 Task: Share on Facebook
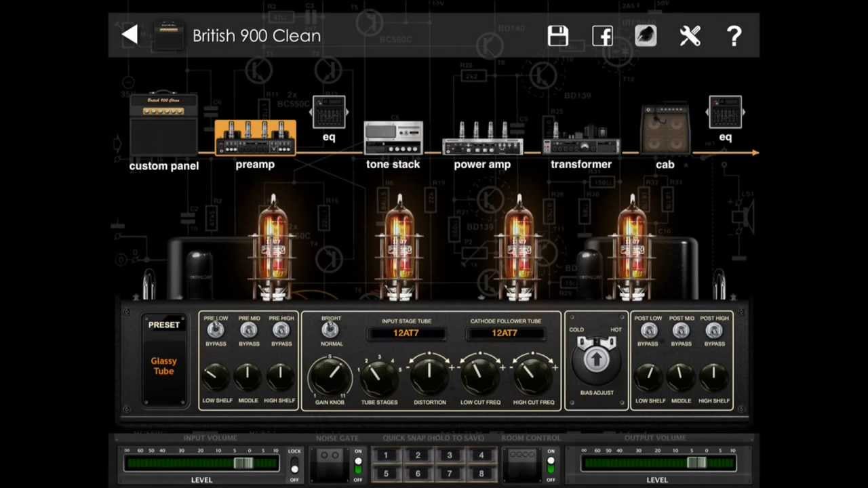pyautogui.click(x=602, y=36)
